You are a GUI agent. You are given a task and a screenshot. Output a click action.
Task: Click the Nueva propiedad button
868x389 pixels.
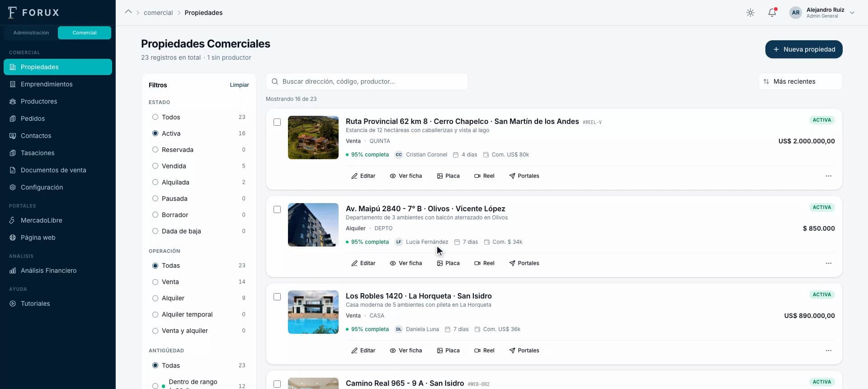tap(804, 49)
